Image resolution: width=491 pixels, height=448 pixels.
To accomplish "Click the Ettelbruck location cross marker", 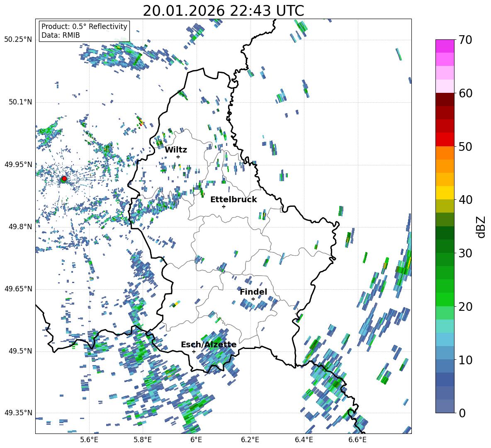I will pyautogui.click(x=224, y=206).
